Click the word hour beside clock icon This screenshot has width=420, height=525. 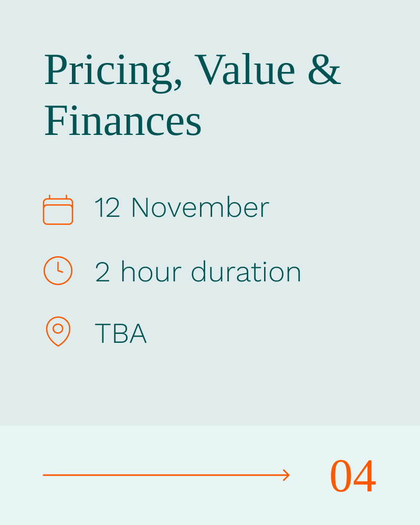click(x=151, y=271)
